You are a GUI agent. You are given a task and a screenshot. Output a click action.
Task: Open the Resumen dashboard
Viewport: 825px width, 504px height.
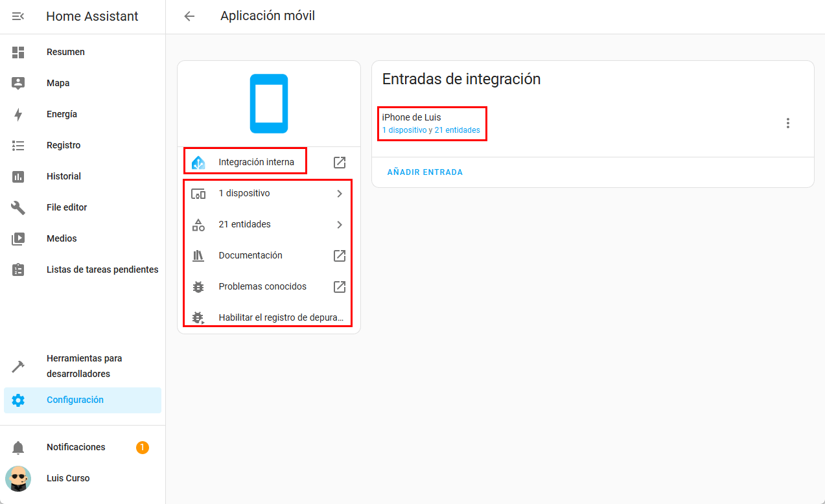tap(65, 52)
